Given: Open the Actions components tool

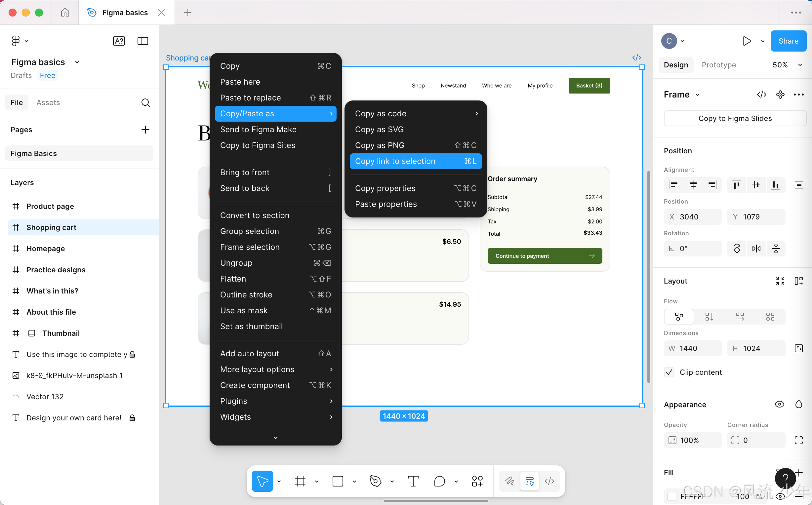Looking at the screenshot, I should pos(477,481).
